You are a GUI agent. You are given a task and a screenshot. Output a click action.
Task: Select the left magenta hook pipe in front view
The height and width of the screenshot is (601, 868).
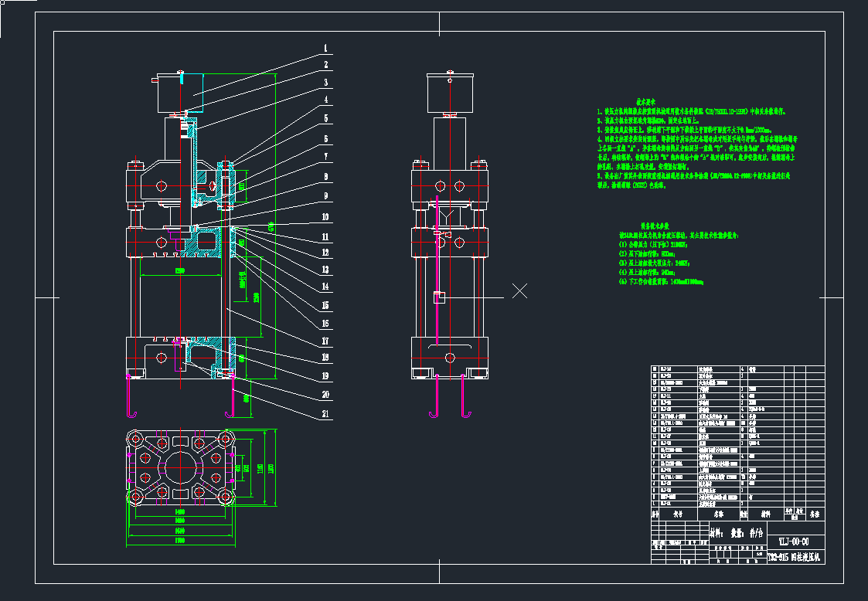click(x=128, y=398)
